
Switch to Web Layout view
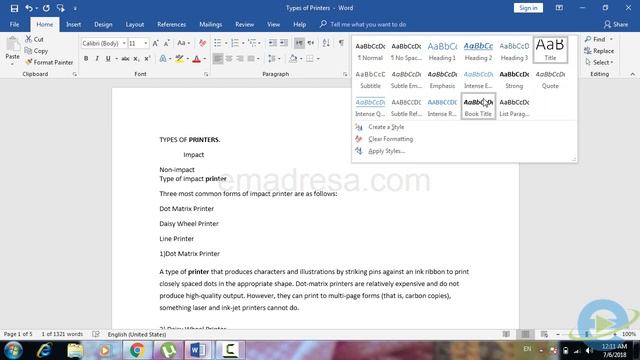click(x=544, y=334)
